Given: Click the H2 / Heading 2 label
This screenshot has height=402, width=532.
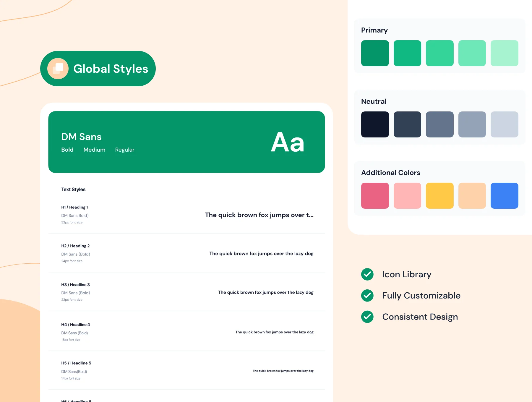Looking at the screenshot, I should point(75,246).
